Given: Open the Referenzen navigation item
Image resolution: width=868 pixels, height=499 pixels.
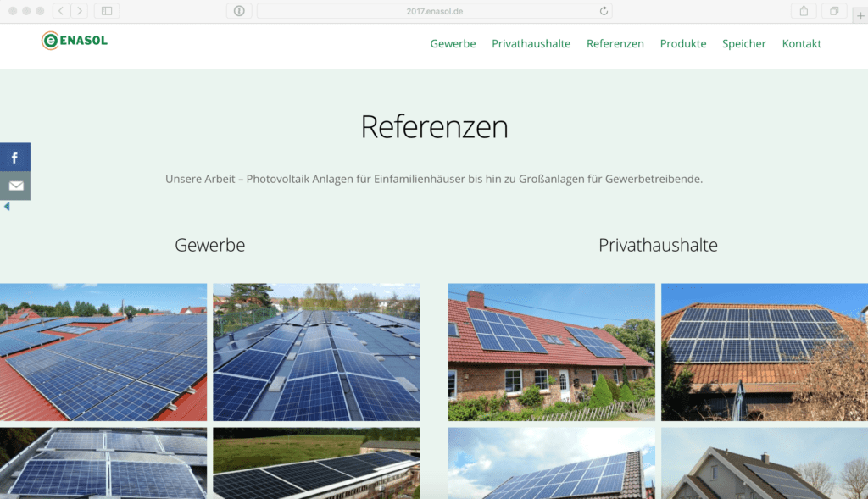Looking at the screenshot, I should [615, 44].
